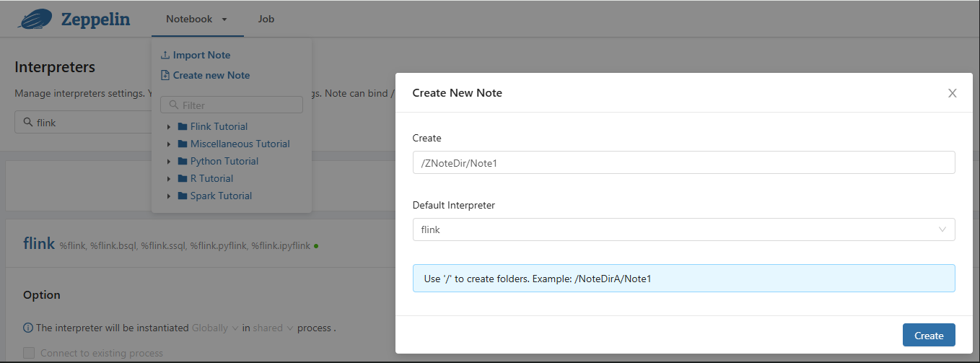
Task: Expand the R Tutorial folder arrow
Action: [168, 178]
